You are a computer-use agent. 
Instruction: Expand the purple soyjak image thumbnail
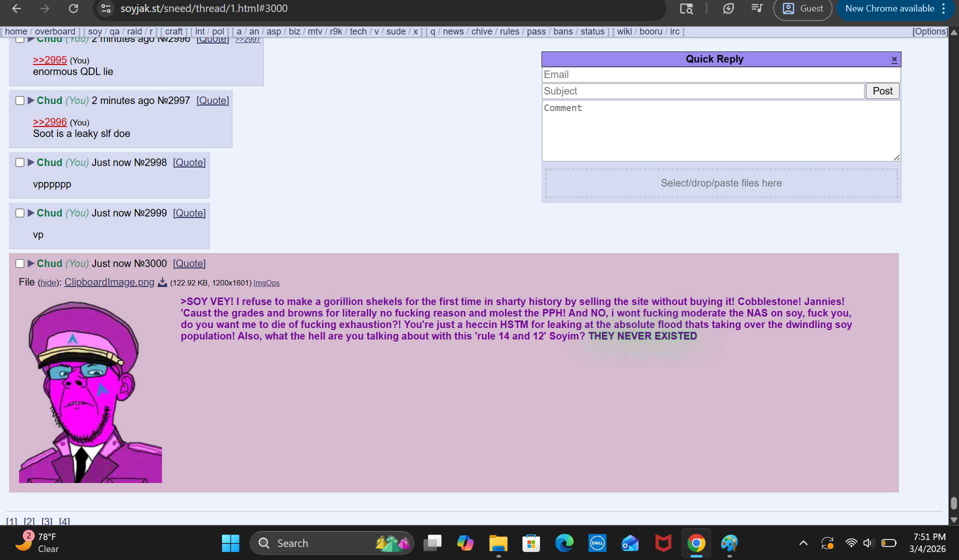[90, 391]
